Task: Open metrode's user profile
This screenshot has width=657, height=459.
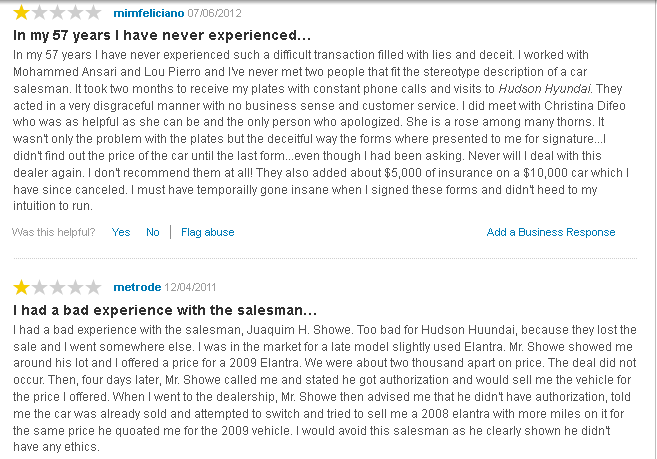Action: (137, 287)
